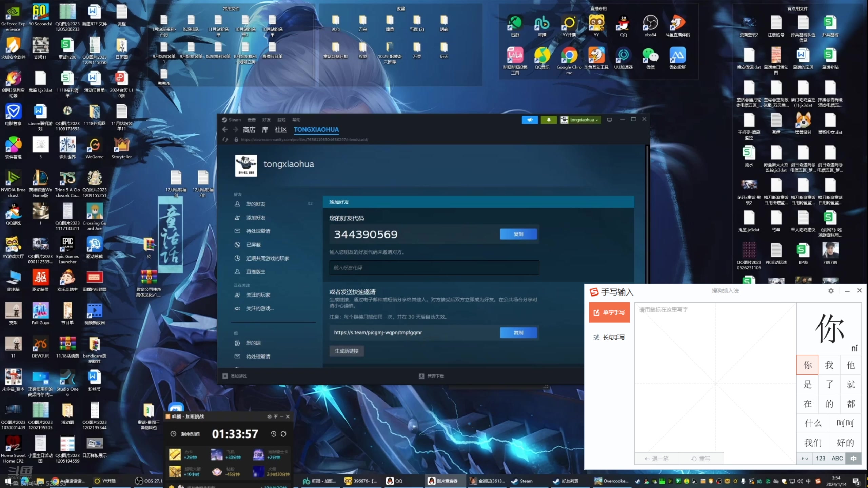Click the 手写输入 handwriting input icon
This screenshot has height=488, width=868.
click(x=594, y=291)
